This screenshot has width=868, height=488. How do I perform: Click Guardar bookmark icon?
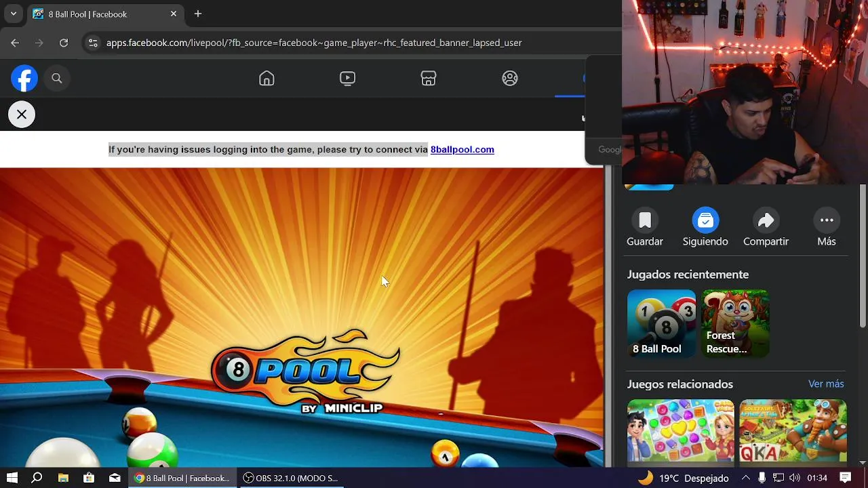pyautogui.click(x=645, y=220)
